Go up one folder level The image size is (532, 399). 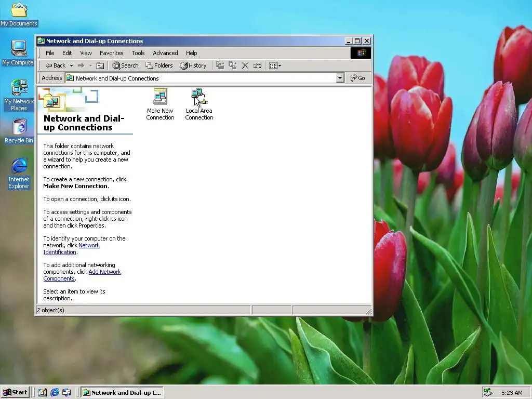click(100, 65)
